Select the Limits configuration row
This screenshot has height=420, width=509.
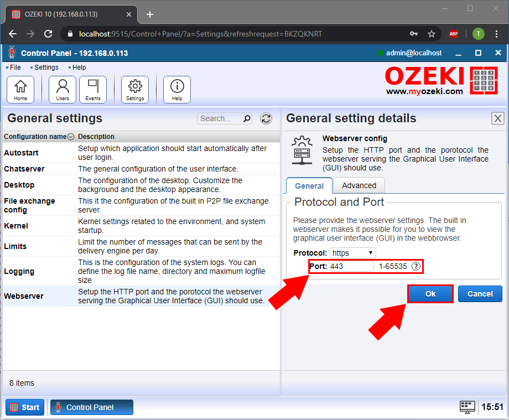point(141,246)
